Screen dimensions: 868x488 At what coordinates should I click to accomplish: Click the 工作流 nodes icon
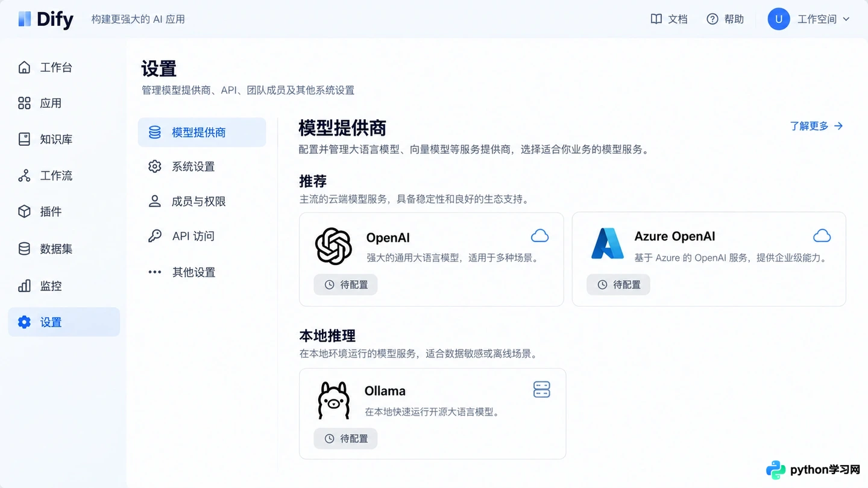[24, 175]
